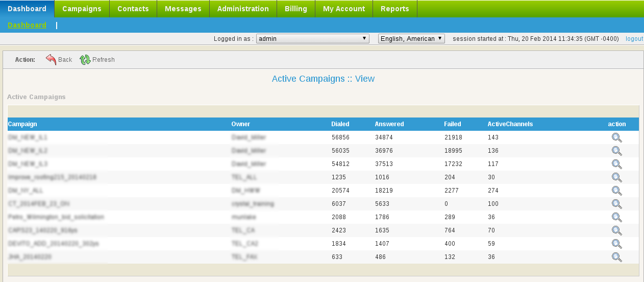Click the green Refresh icon
The image size is (644, 282).
(x=85, y=60)
